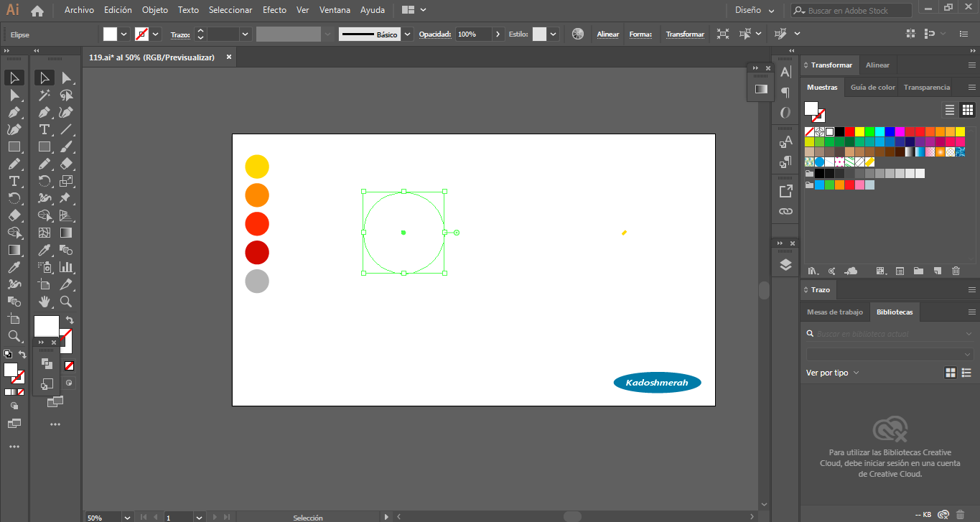Swap fill and stroke arrows in the right toolbar column

coord(69,320)
